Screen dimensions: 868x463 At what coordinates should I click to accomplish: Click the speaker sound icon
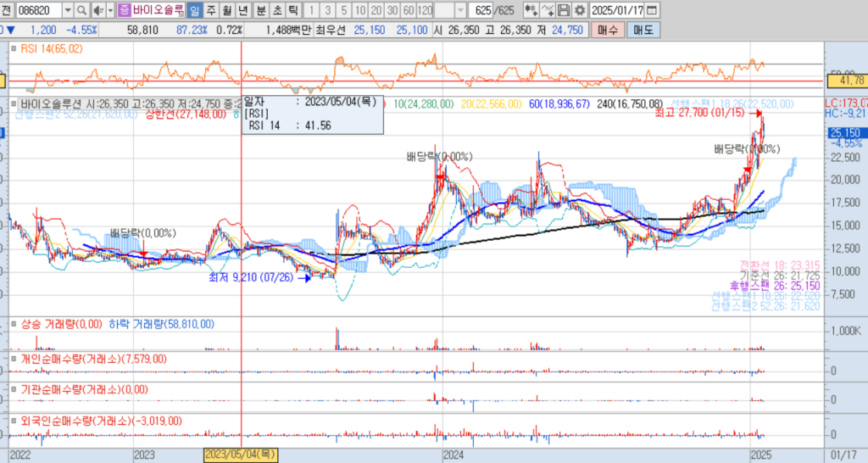97,10
